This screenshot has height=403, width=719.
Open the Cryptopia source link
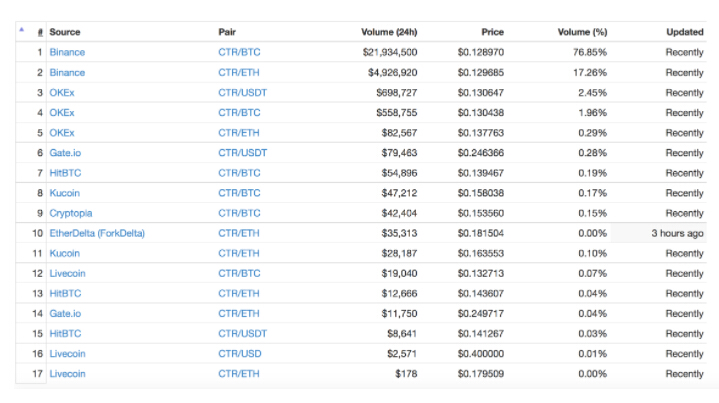click(71, 213)
